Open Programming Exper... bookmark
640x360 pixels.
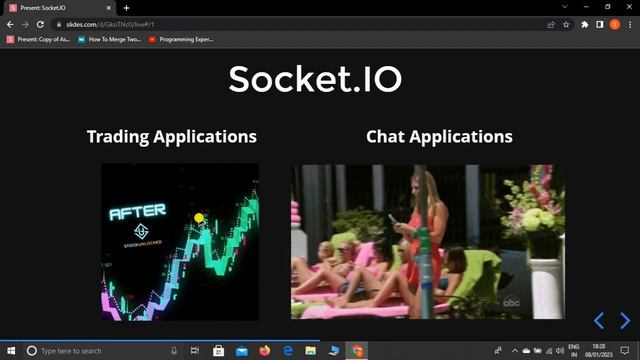tap(181, 40)
